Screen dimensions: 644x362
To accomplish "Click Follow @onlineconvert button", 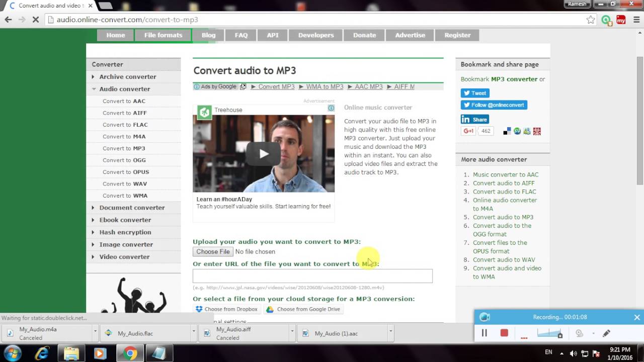I will (x=494, y=105).
